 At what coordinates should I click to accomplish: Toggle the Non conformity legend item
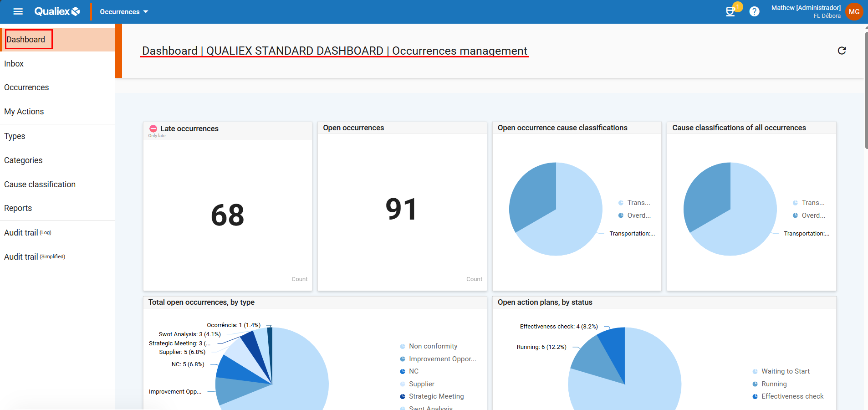(x=433, y=346)
